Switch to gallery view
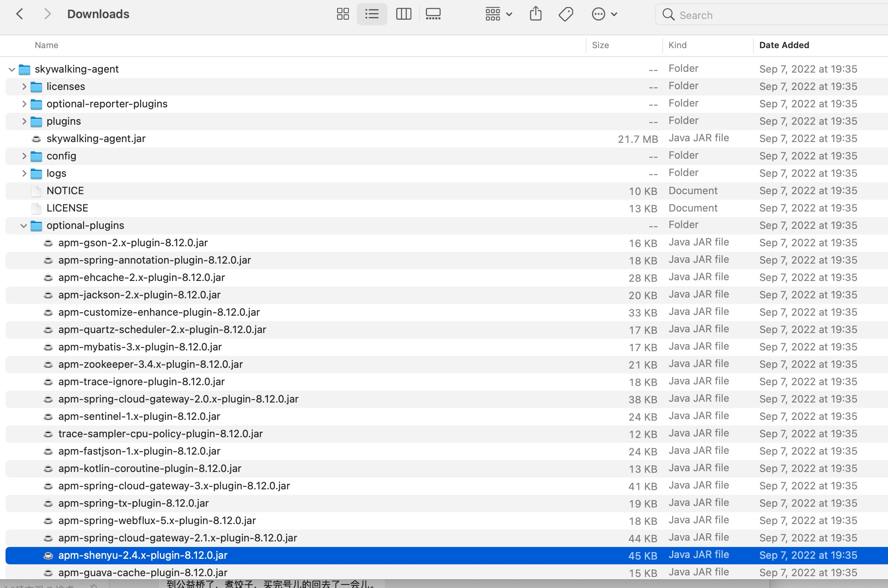 coord(433,14)
